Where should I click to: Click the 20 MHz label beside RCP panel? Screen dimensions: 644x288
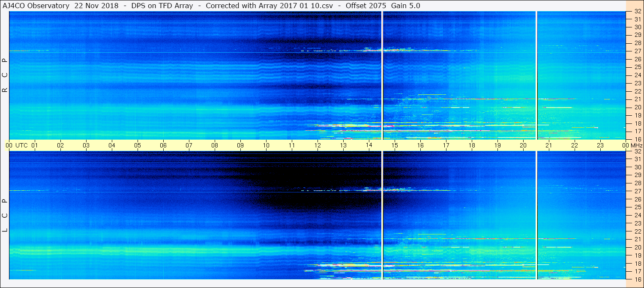(x=638, y=107)
